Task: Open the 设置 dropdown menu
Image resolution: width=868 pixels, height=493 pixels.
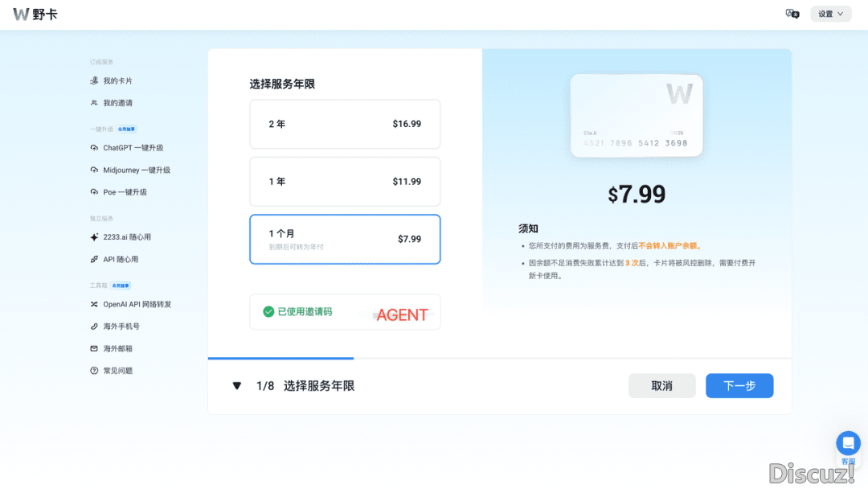Action: 830,14
